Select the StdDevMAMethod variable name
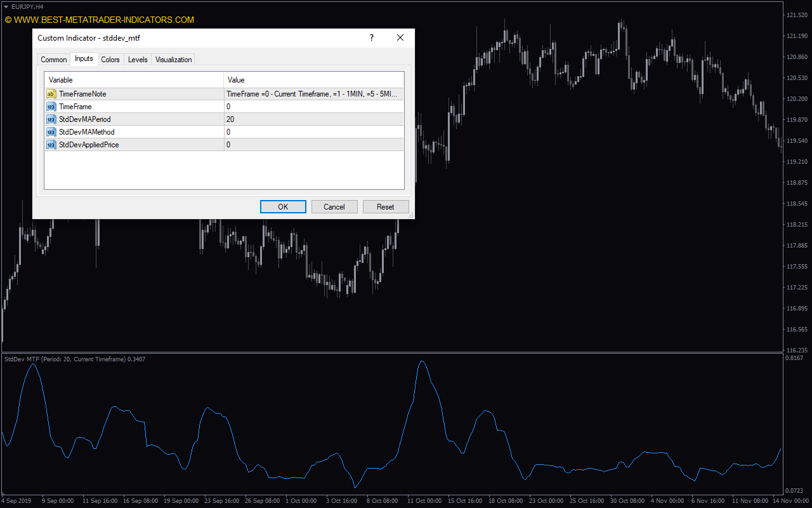The image size is (812, 508). click(86, 132)
